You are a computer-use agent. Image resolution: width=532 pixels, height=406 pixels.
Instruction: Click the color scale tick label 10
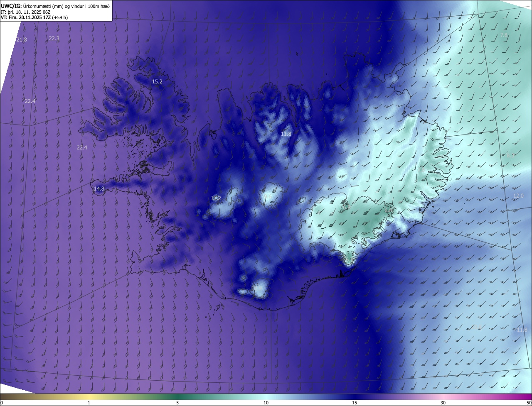point(266,403)
